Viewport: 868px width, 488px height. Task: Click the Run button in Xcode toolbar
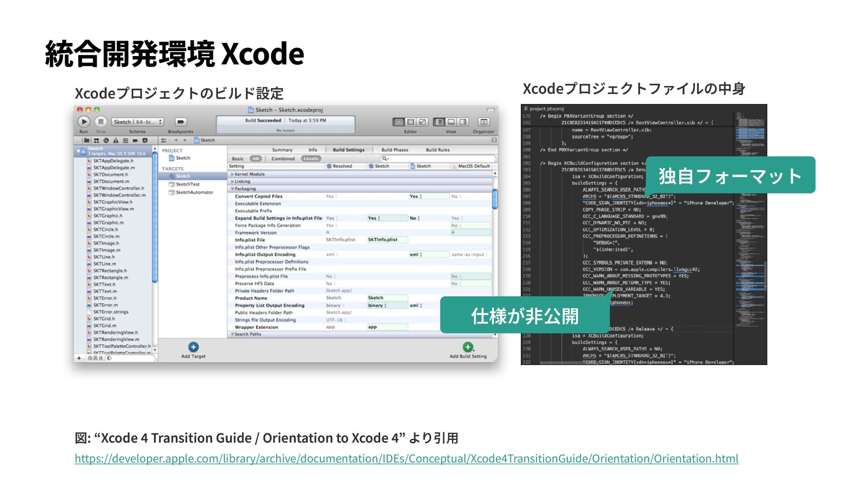(x=84, y=122)
